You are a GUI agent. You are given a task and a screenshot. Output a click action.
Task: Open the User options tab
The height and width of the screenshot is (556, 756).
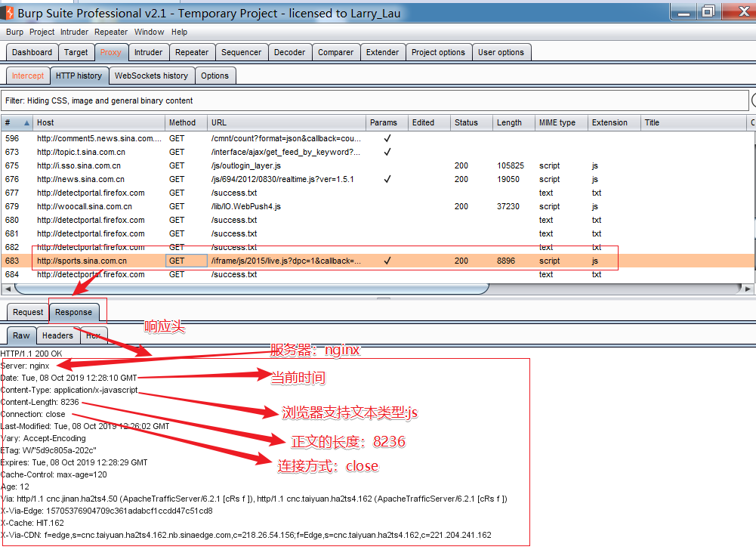(x=501, y=52)
